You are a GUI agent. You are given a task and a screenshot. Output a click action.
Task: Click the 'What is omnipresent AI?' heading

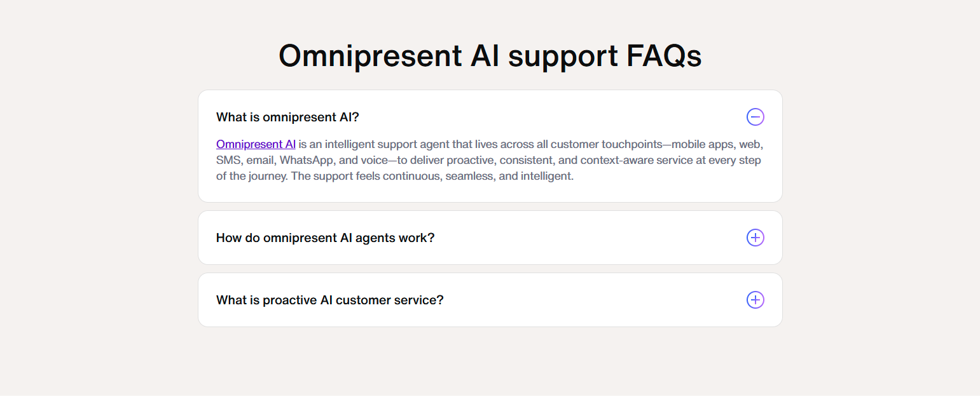click(x=287, y=117)
